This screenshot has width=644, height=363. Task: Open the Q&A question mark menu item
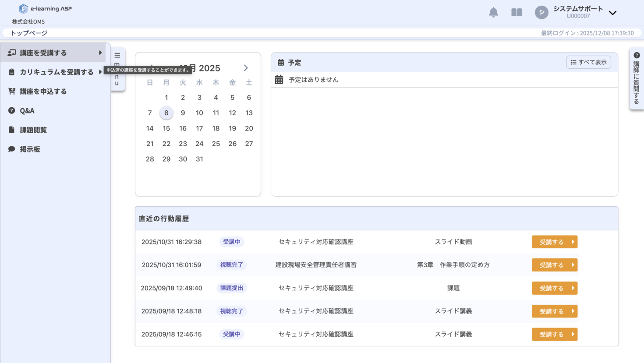[27, 111]
